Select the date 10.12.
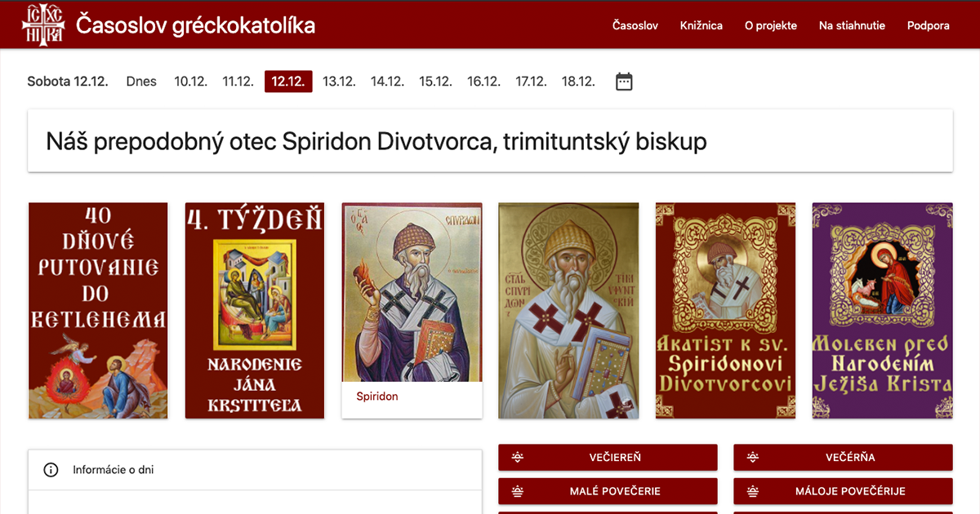Image resolution: width=980 pixels, height=514 pixels. (191, 82)
